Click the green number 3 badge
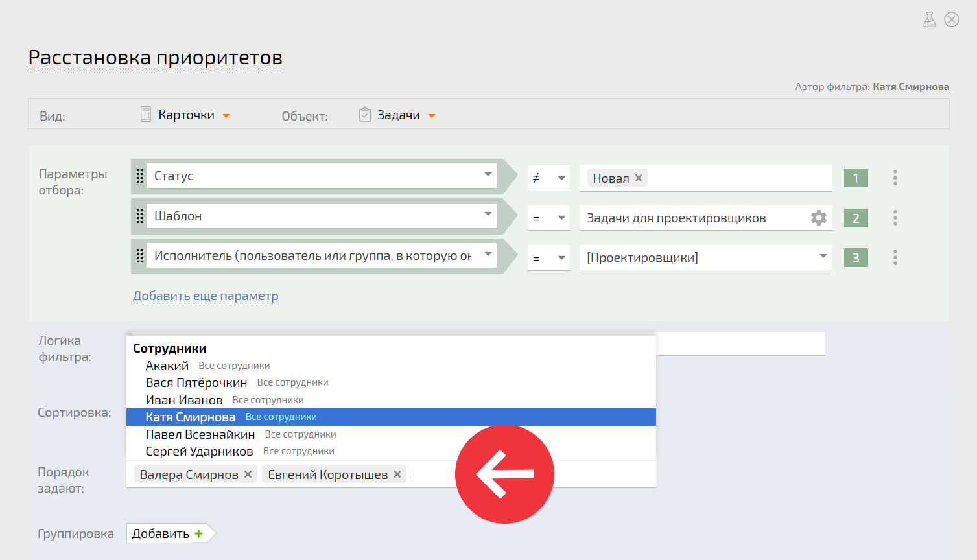977x560 pixels. pyautogui.click(x=856, y=258)
